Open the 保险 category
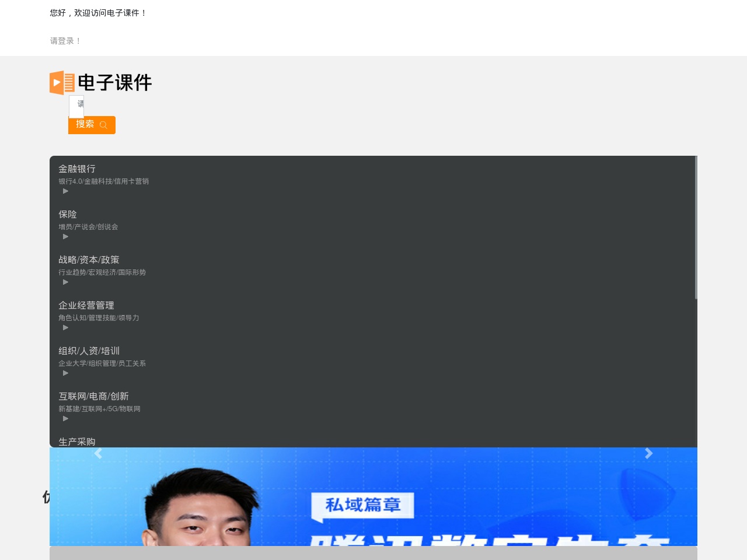Viewport: 747px width, 560px height. click(68, 214)
